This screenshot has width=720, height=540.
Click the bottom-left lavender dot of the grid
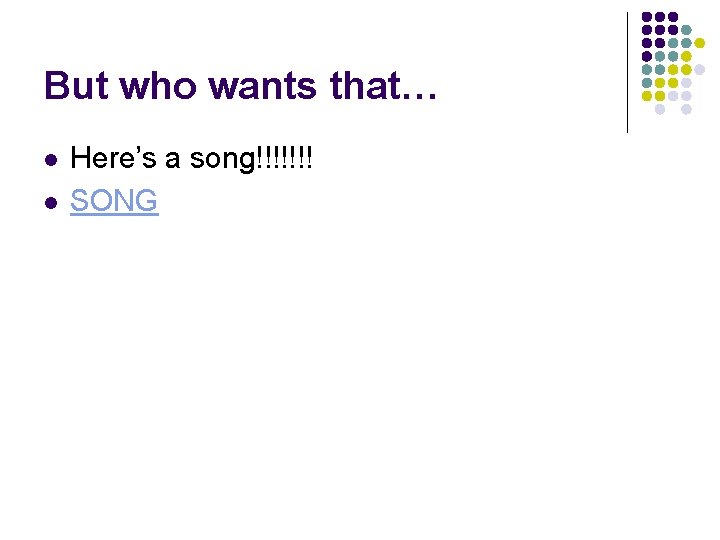(x=660, y=109)
